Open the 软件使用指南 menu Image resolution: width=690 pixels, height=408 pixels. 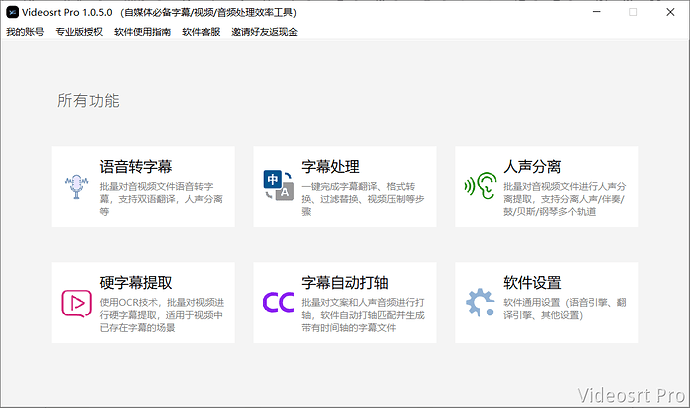click(142, 32)
